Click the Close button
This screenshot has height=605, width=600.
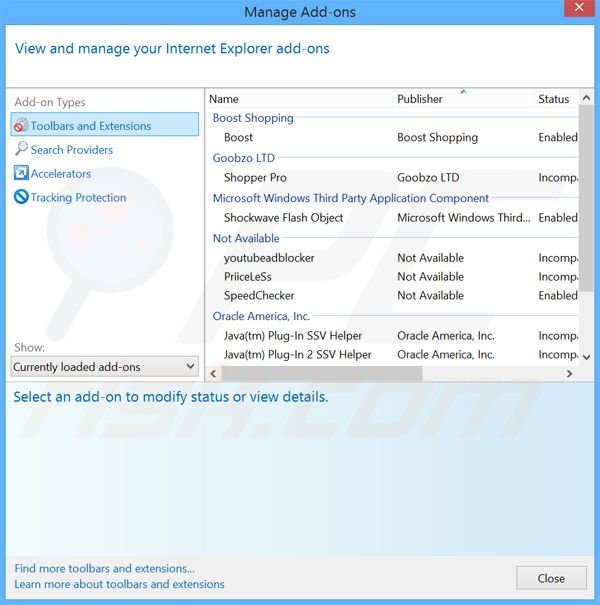(551, 578)
